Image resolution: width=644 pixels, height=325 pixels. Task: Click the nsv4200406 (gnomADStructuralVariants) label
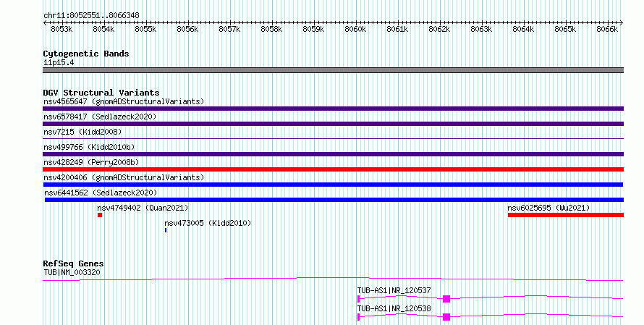click(x=124, y=177)
